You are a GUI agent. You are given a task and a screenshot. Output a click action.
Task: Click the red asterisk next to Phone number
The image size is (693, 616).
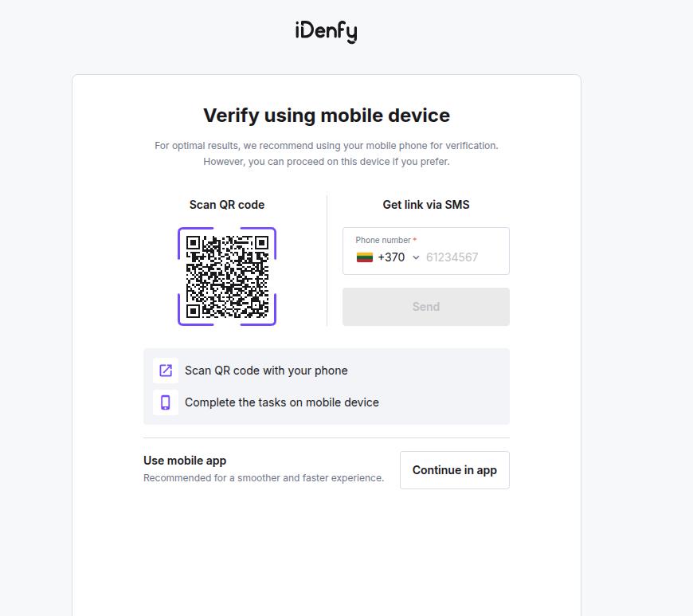pos(414,238)
